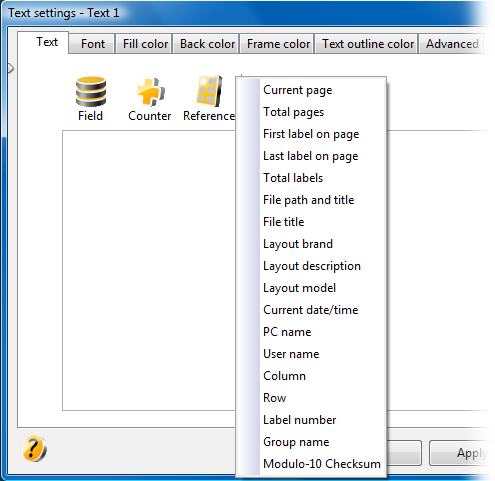Pick Current date/time from the list

click(x=311, y=310)
